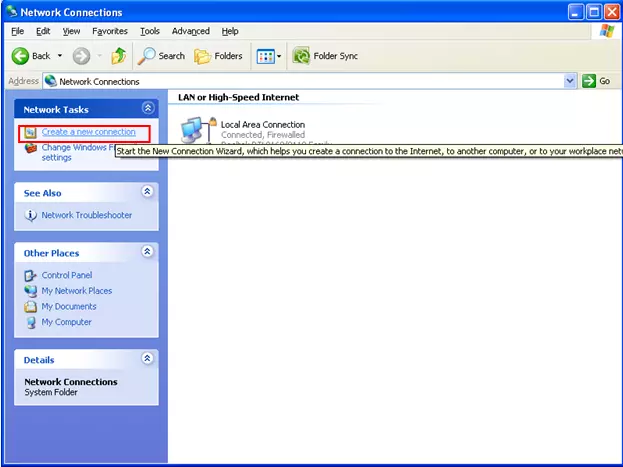Collapse the See Also panel
The height and width of the screenshot is (467, 623).
pyautogui.click(x=147, y=192)
